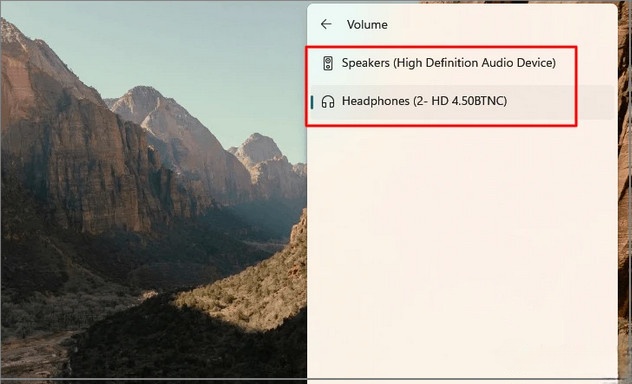
Task: Click the Volume panel title
Action: coord(367,25)
